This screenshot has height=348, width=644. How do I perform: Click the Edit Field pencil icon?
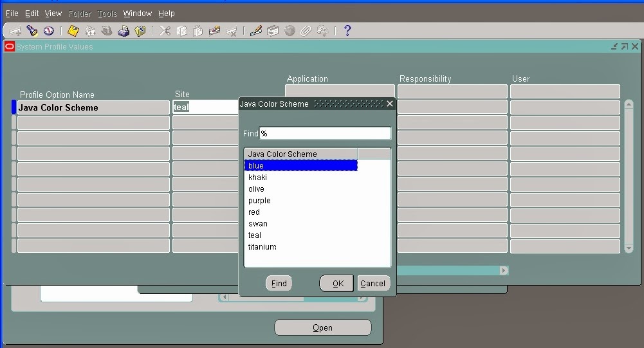pyautogui.click(x=256, y=31)
